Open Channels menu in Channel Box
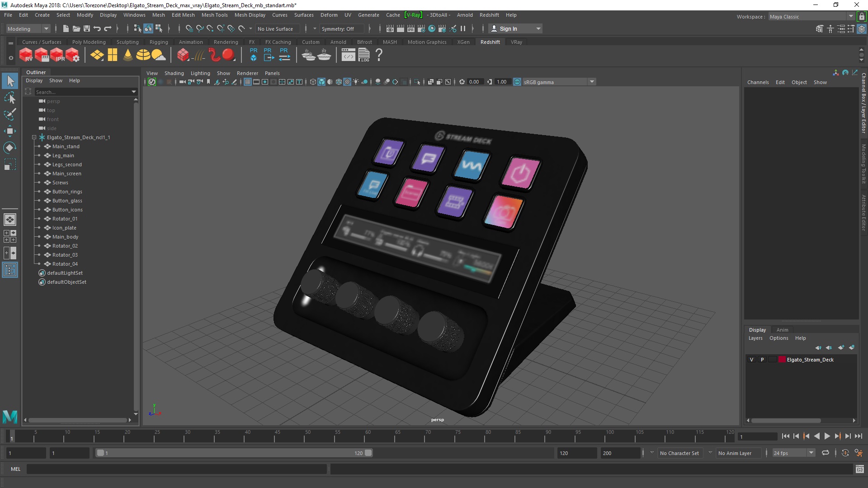Screen dimensions: 868x488 [758, 82]
